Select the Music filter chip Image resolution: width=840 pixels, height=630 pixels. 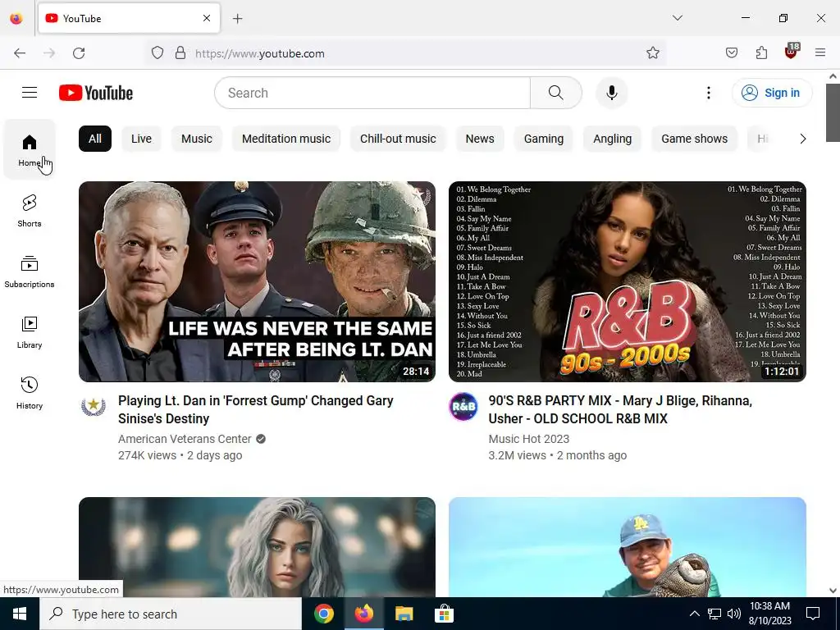(197, 139)
